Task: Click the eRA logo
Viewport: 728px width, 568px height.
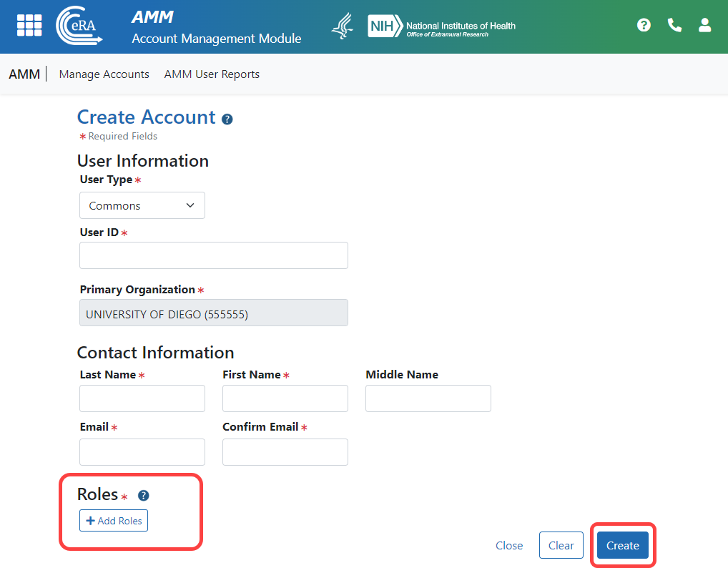Action: 79,26
